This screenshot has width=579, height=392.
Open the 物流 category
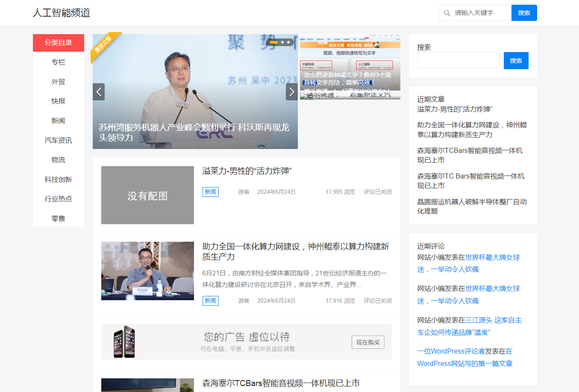click(x=59, y=160)
